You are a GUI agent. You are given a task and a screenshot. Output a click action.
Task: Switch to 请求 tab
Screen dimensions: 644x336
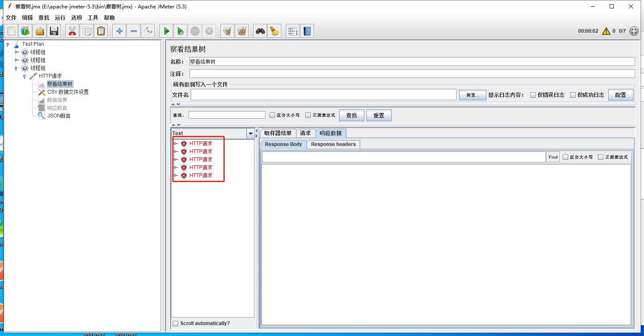[305, 133]
